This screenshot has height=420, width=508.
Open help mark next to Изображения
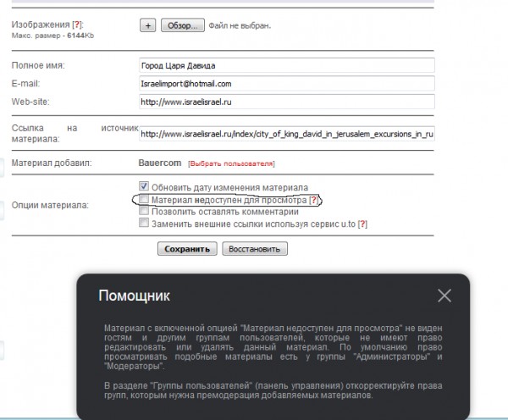tap(77, 25)
